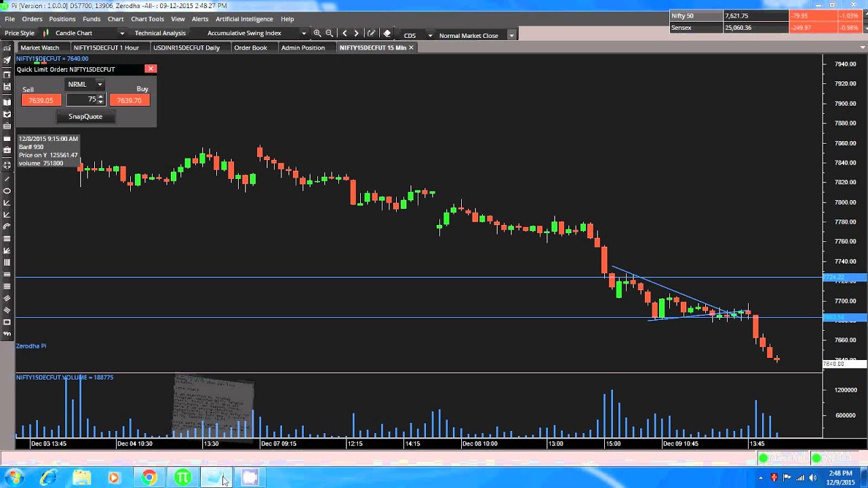Click the SnapQuote button
Image resolution: width=868 pixels, height=488 pixels.
point(85,117)
